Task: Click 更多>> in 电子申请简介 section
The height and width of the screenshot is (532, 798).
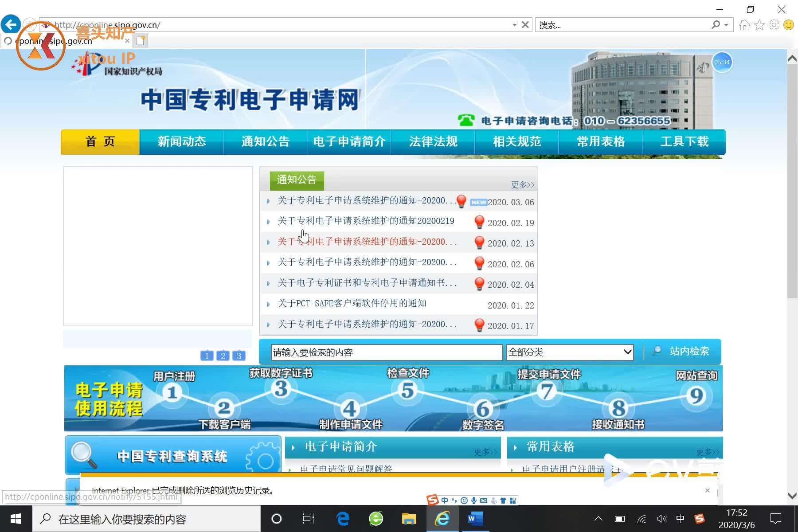Action: [x=485, y=452]
